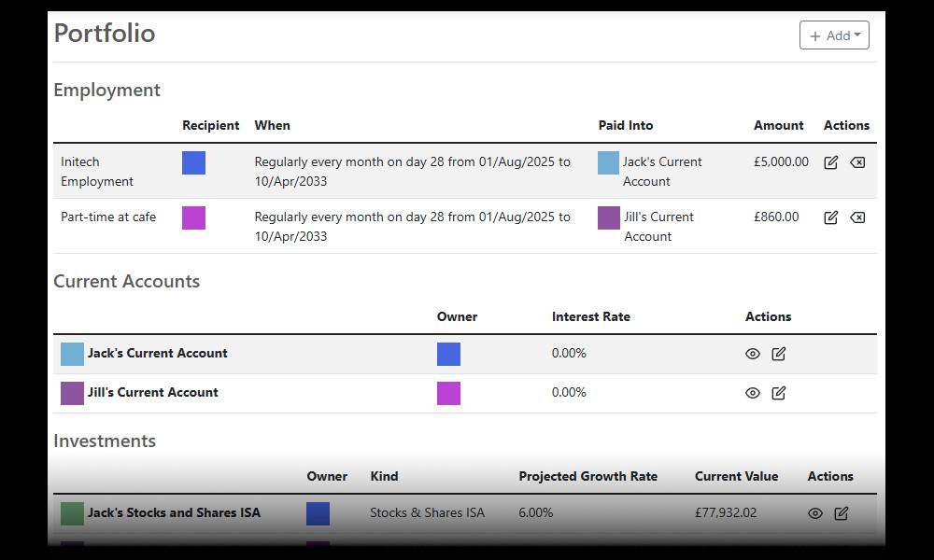934x560 pixels.
Task: View details of Jack's Current Account
Action: (x=753, y=354)
